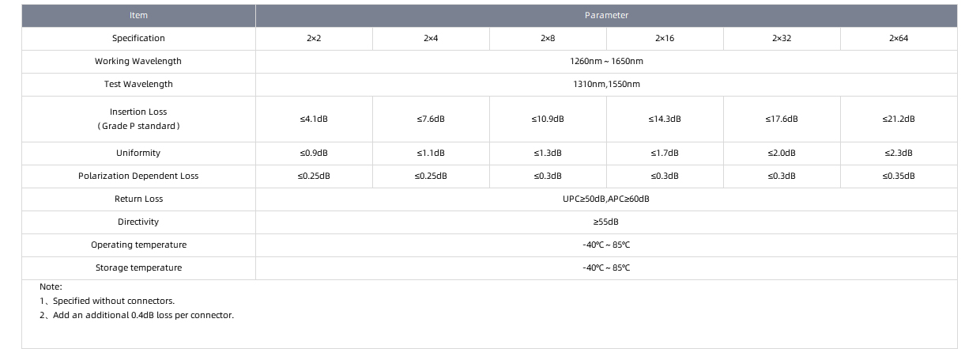Image resolution: width=980 pixels, height=349 pixels.
Task: Select the 1260nm ~ 1650nm value
Action: click(x=606, y=62)
